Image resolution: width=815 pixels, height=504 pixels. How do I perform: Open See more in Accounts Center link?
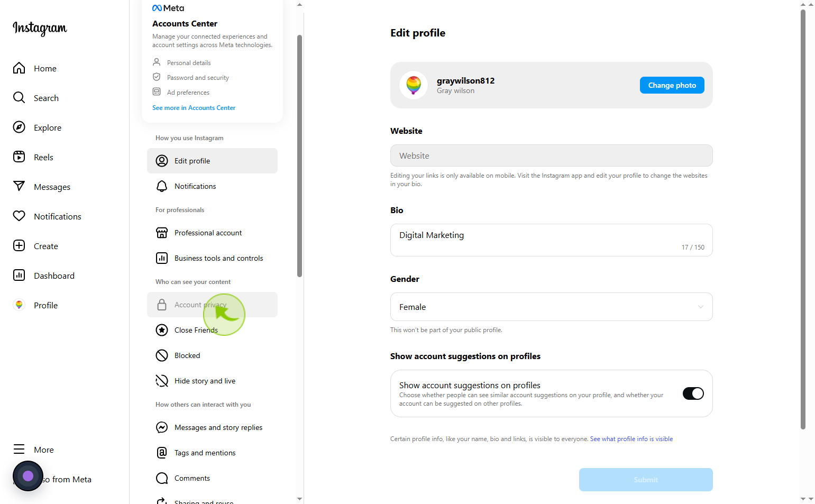pos(194,108)
